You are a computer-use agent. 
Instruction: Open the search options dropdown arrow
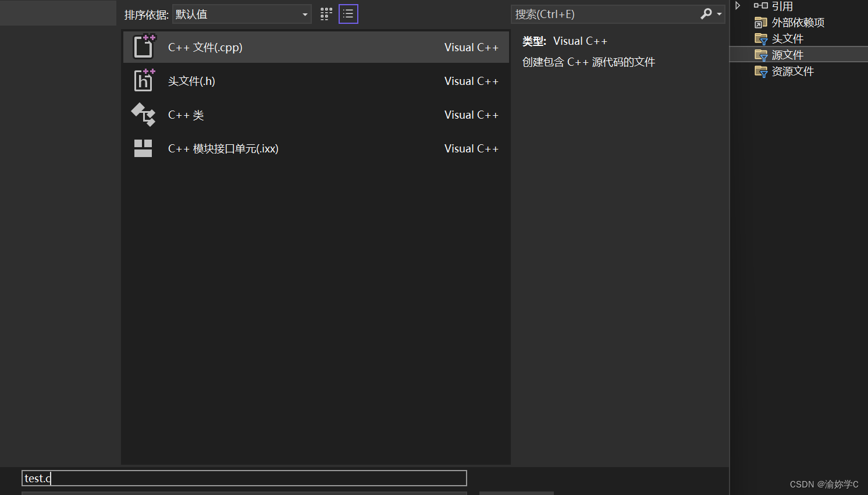click(x=720, y=14)
